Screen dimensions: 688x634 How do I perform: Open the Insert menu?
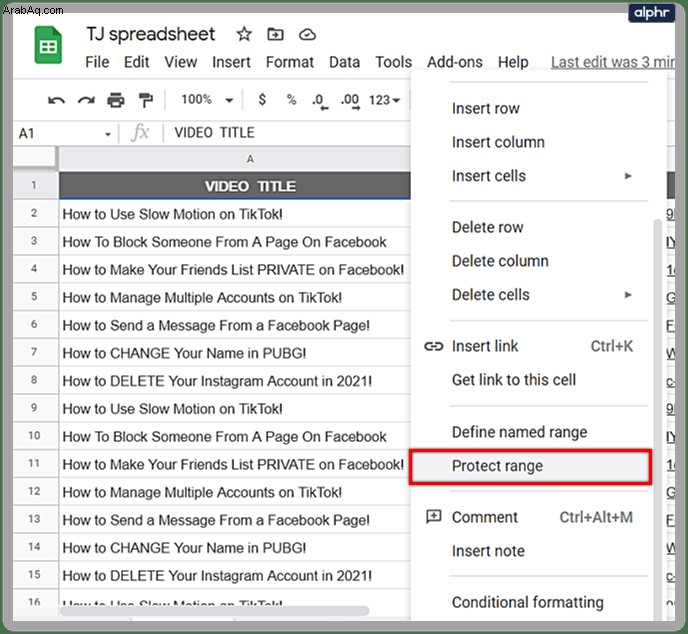[231, 62]
